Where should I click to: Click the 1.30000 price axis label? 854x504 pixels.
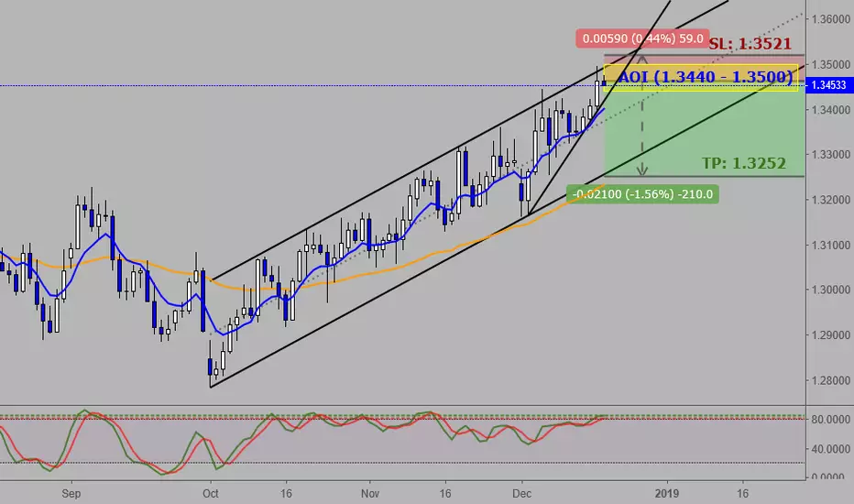click(830, 290)
